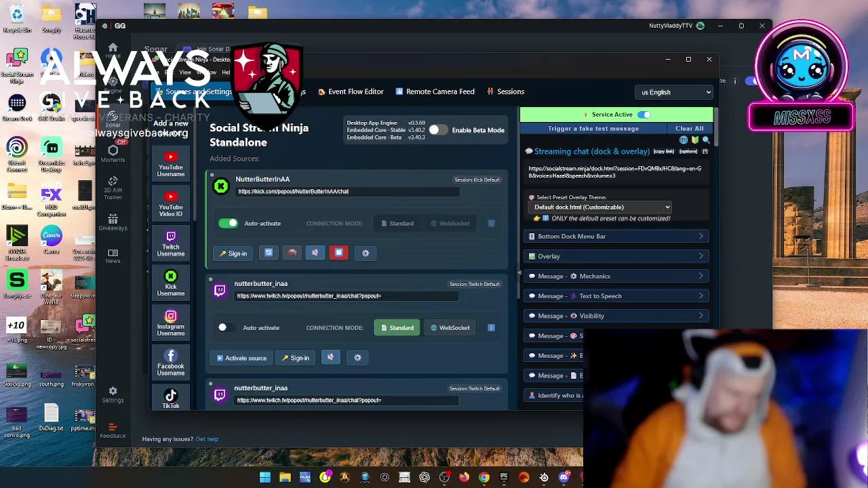Viewport: 868px width, 488px height.
Task: Open the us English language dropdown
Action: point(674,92)
